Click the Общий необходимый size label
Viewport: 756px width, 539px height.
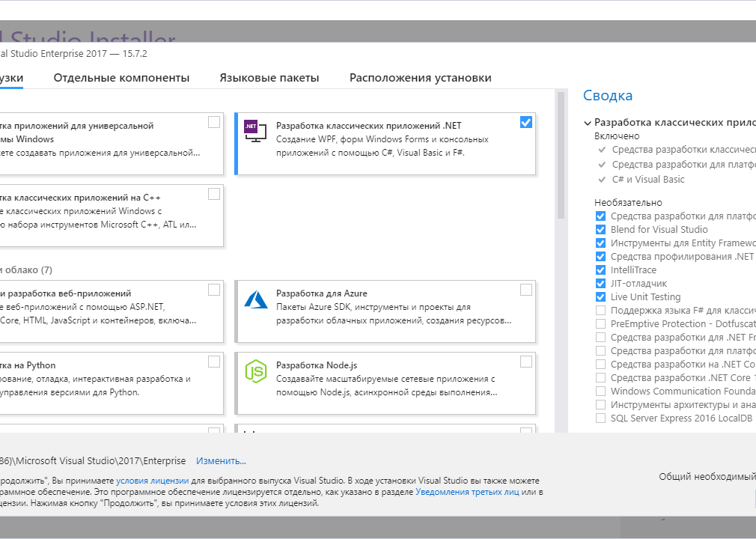click(x=707, y=477)
